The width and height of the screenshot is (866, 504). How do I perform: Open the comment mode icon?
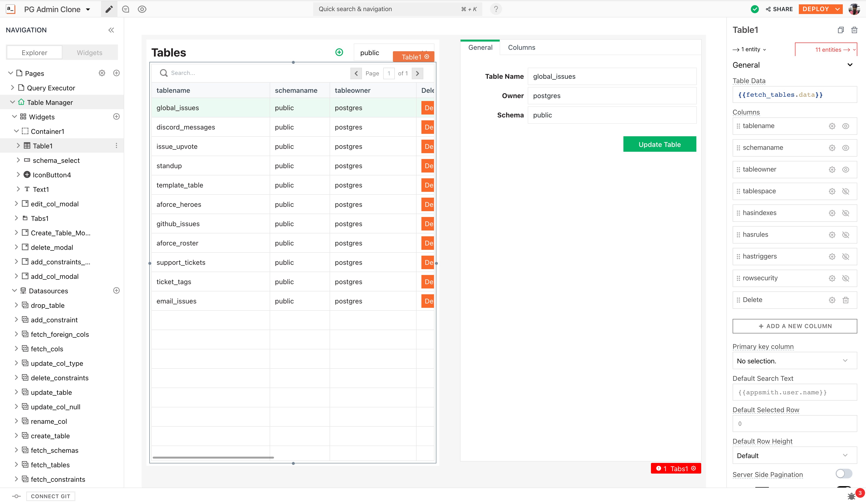coord(126,9)
